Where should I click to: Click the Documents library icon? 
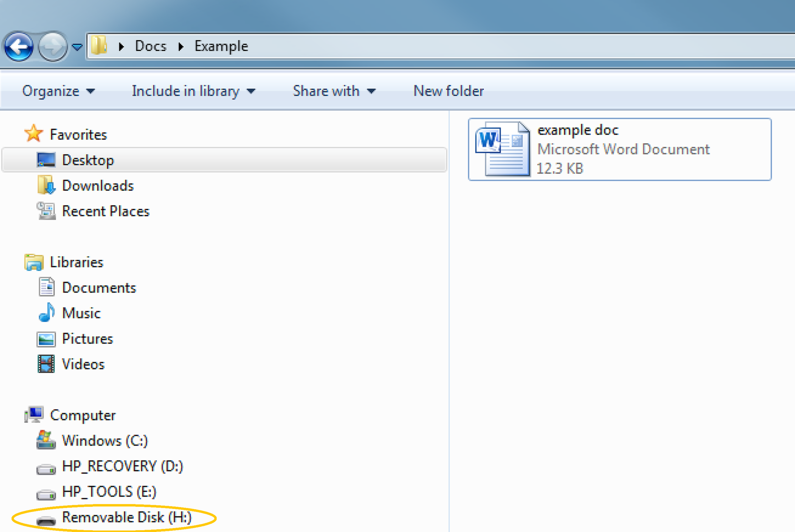pos(46,287)
